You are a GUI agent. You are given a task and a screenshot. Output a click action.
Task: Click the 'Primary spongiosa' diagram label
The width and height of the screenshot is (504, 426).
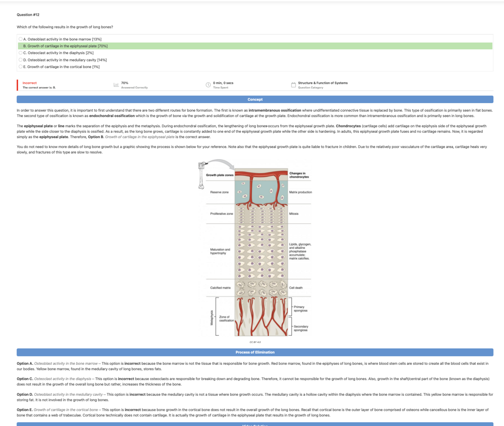coord(301,309)
